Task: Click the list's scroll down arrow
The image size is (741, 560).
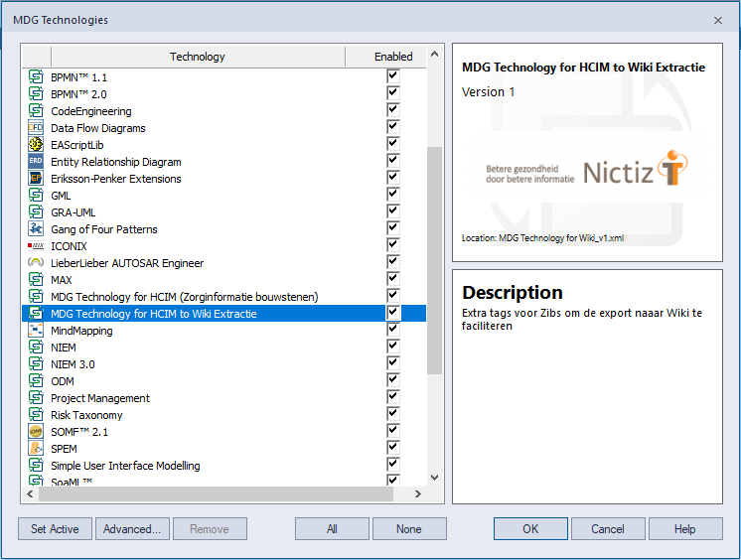Action: pyautogui.click(x=435, y=478)
